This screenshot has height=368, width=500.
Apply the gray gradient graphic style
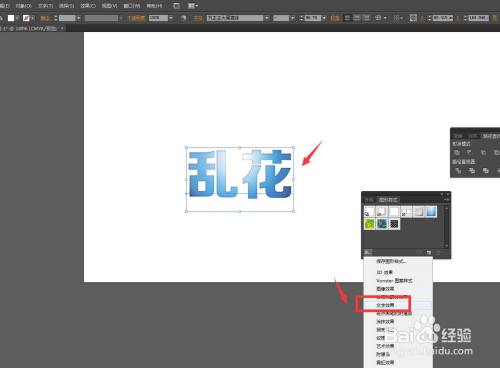pyautogui.click(x=419, y=212)
